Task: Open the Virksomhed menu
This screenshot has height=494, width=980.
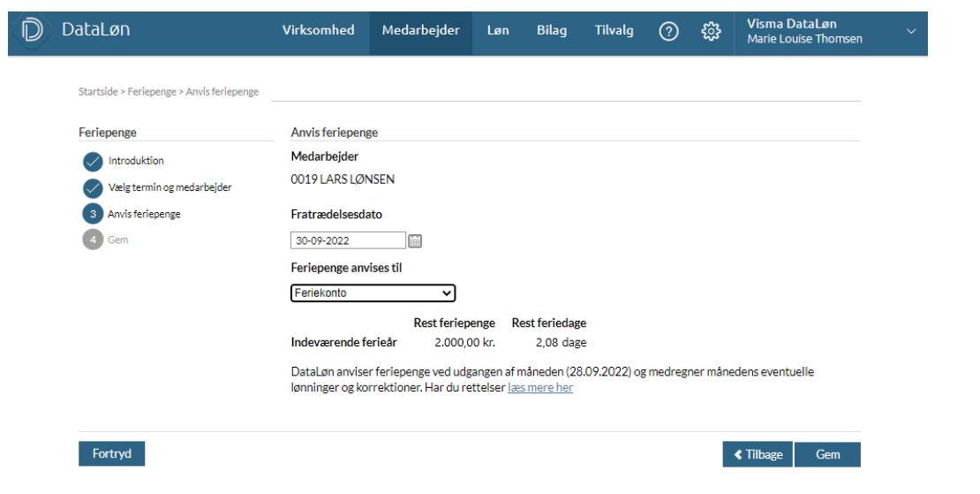Action: click(x=318, y=31)
